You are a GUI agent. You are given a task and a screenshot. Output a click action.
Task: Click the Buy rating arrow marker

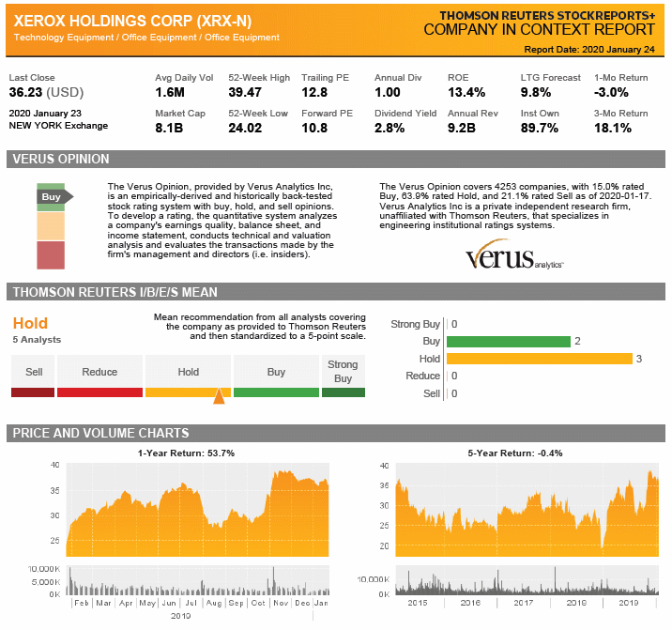coord(54,197)
